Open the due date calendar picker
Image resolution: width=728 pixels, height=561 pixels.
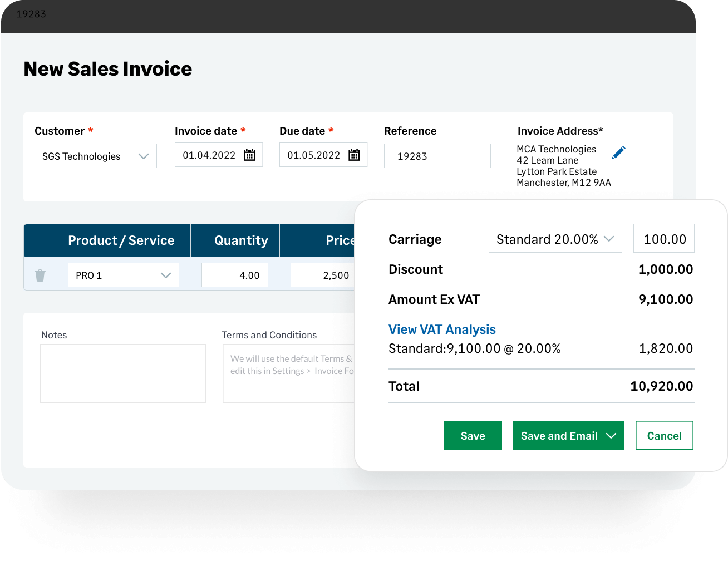355,155
